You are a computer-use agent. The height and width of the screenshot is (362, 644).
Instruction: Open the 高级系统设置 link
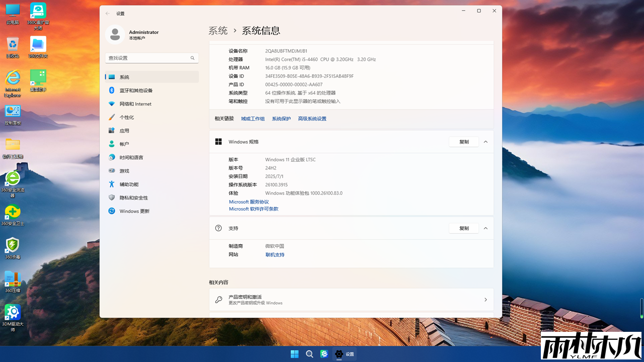(312, 118)
